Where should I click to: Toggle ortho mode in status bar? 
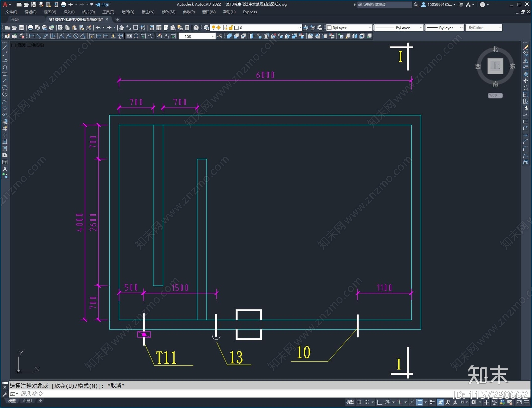click(x=379, y=402)
